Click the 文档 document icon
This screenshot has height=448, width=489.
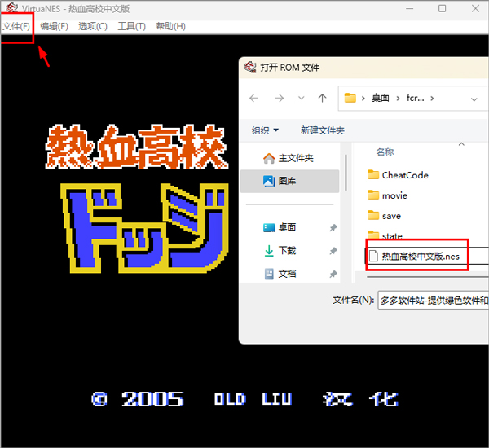[x=269, y=274]
